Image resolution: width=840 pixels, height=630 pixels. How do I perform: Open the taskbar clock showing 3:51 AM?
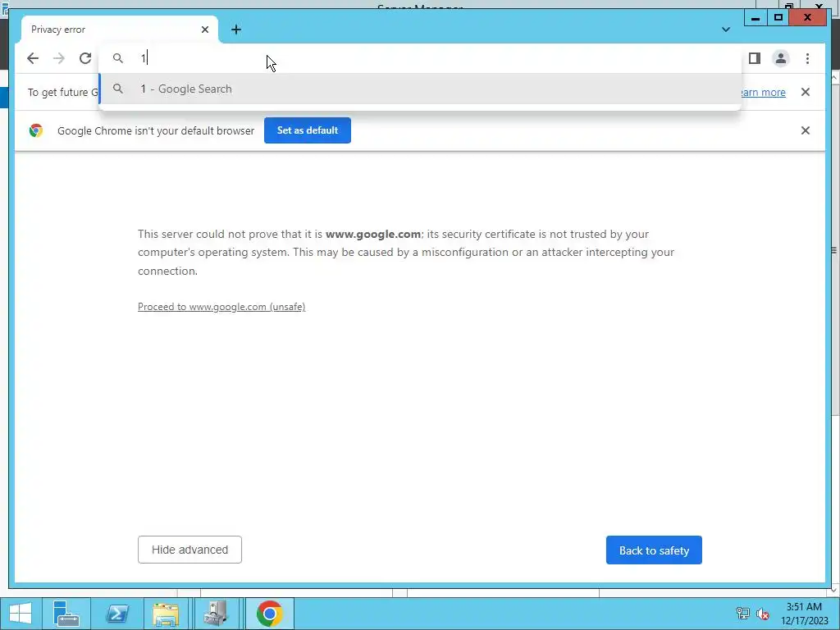click(804, 614)
